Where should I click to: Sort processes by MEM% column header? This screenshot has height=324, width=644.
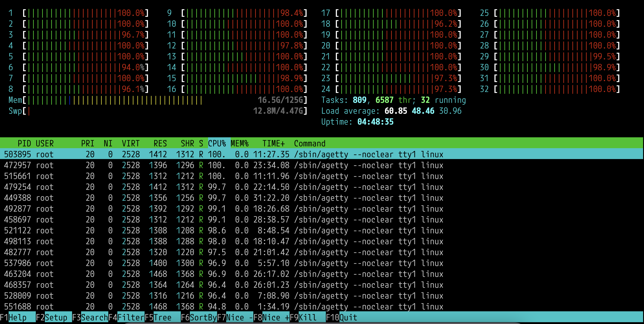240,143
